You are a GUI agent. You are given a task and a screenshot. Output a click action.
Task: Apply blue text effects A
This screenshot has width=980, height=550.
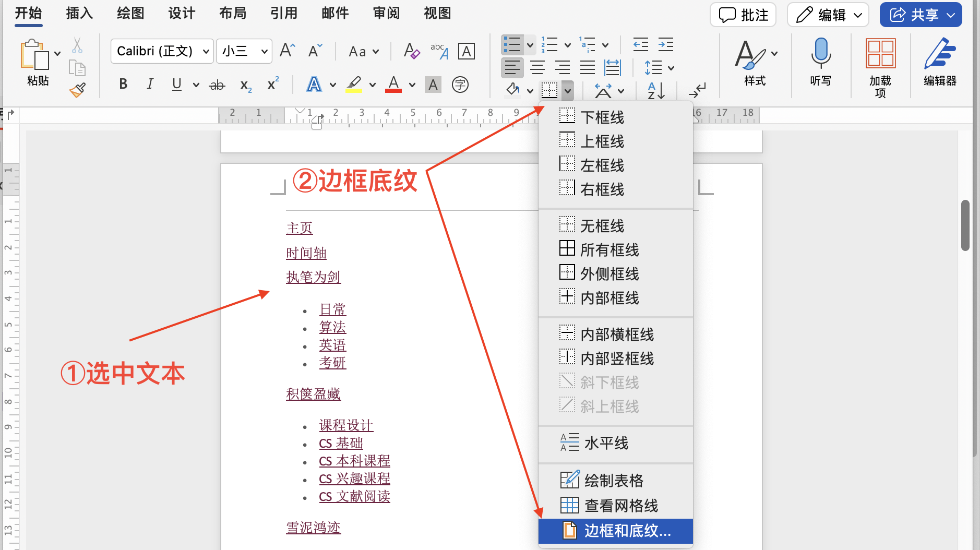314,85
